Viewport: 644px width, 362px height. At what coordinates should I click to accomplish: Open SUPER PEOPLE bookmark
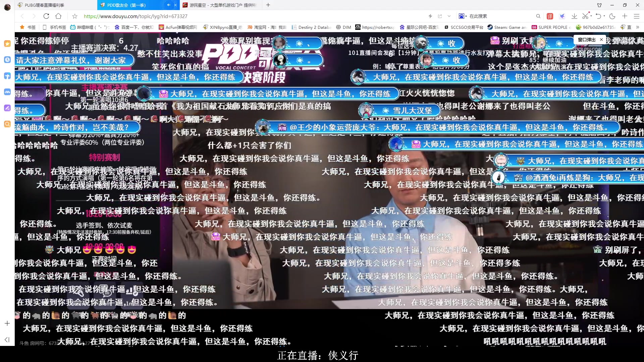[x=551, y=27]
